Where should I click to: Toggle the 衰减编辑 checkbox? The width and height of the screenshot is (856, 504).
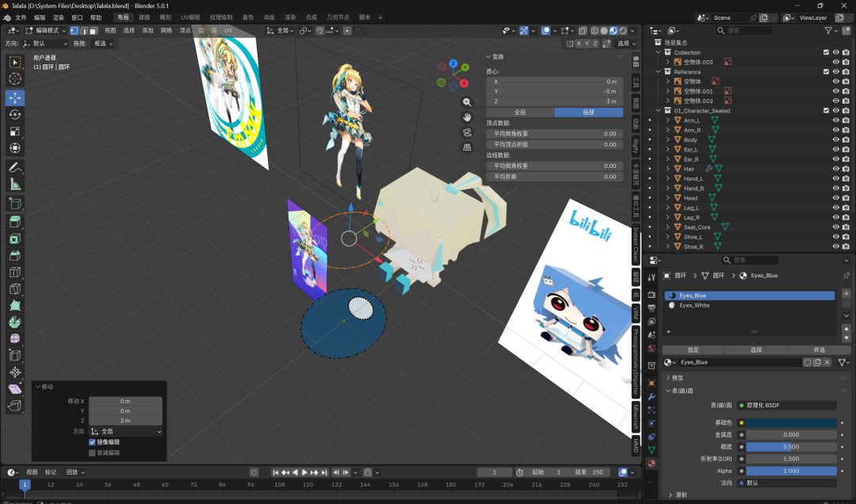point(92,452)
